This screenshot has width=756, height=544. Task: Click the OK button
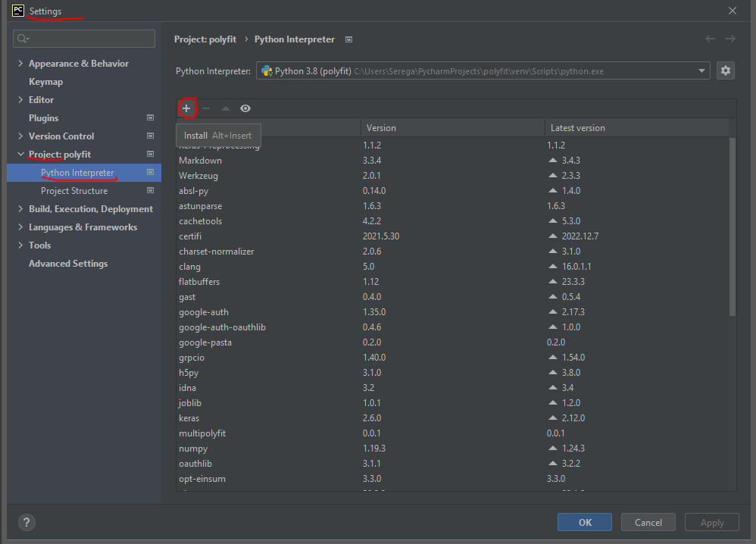coord(585,522)
